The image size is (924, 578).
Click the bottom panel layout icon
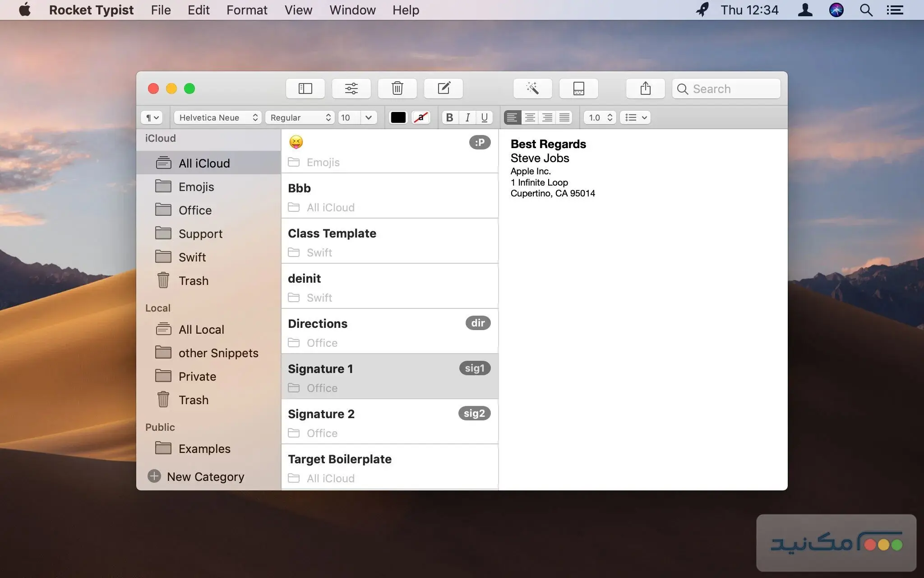(578, 89)
